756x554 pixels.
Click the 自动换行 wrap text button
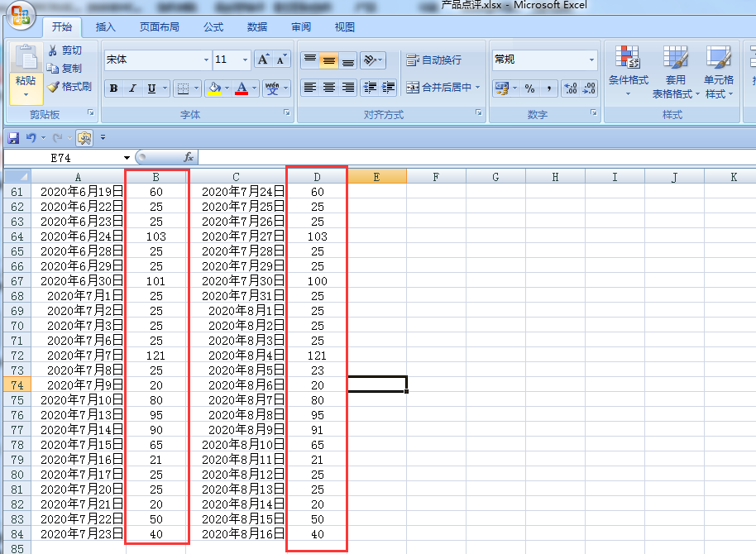click(x=434, y=60)
